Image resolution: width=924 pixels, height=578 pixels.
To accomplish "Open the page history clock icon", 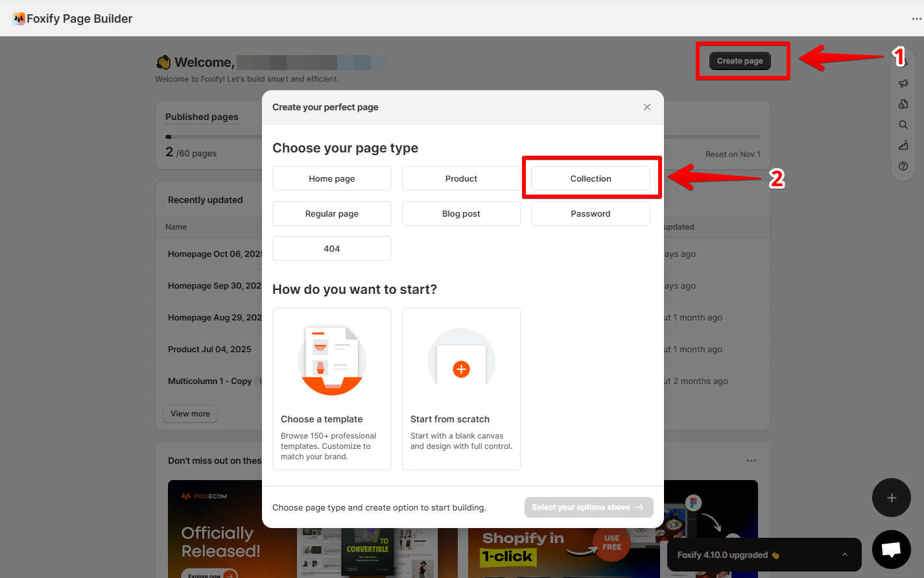I will (903, 104).
